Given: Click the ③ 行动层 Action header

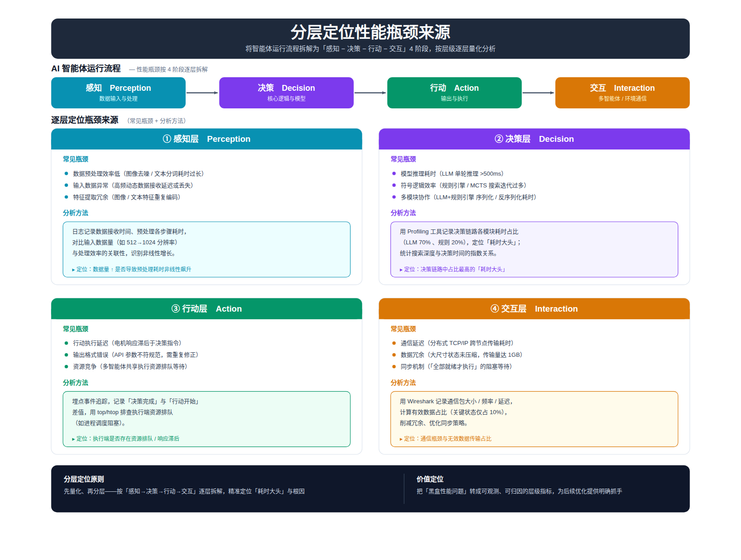Looking at the screenshot, I should (206, 309).
